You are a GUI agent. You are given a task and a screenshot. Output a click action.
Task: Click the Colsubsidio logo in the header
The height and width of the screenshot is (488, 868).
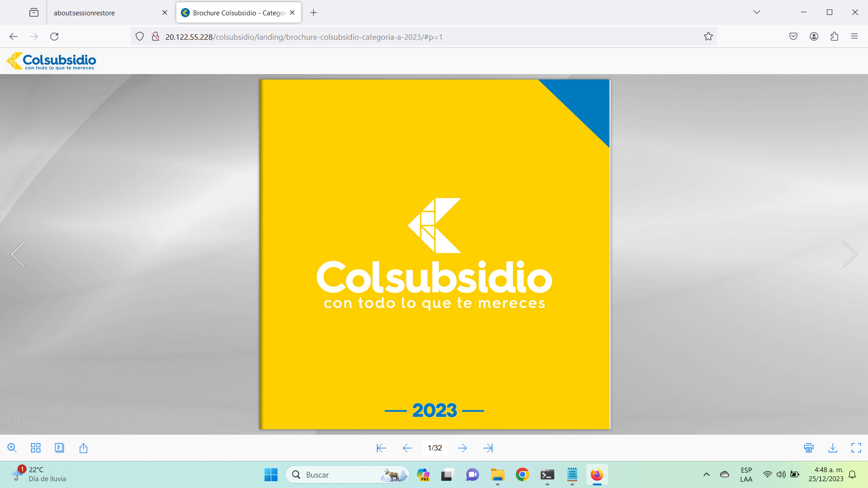pos(52,61)
